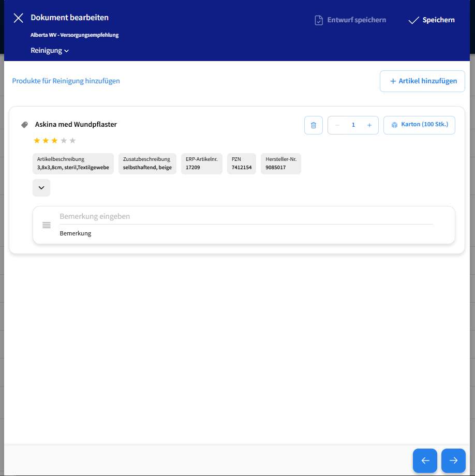Click the Bemerkung eingeben text field
Screen dimensions: 475x476
pyautogui.click(x=246, y=216)
